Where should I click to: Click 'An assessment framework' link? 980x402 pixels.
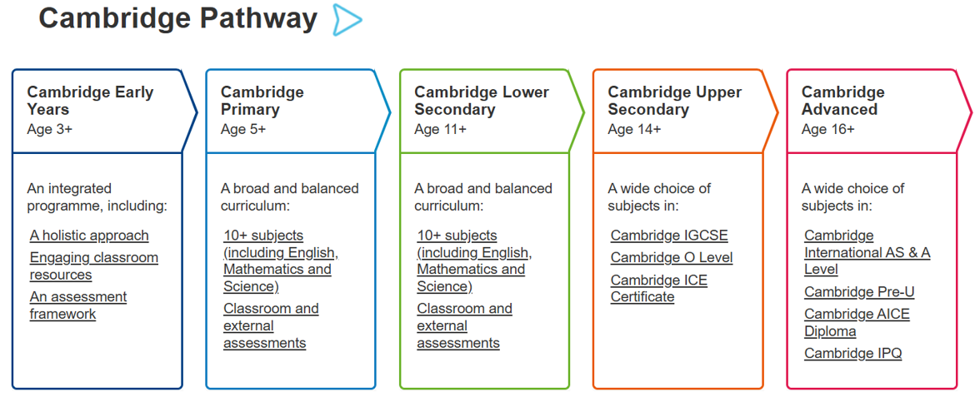click(77, 305)
